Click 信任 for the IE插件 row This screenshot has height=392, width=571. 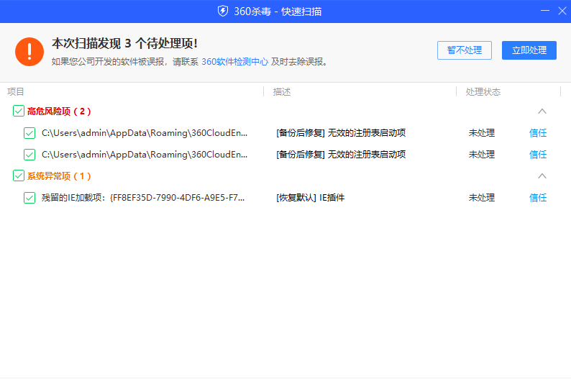coord(538,198)
